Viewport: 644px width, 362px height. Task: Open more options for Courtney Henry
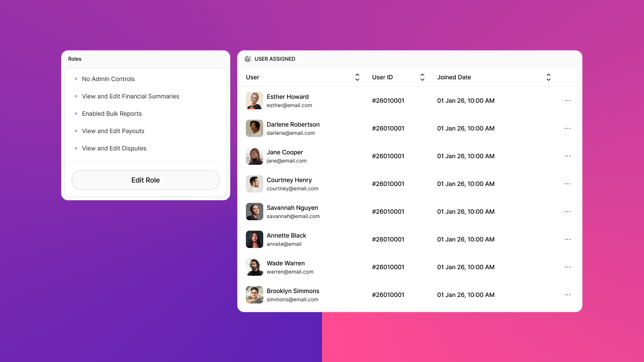click(567, 184)
